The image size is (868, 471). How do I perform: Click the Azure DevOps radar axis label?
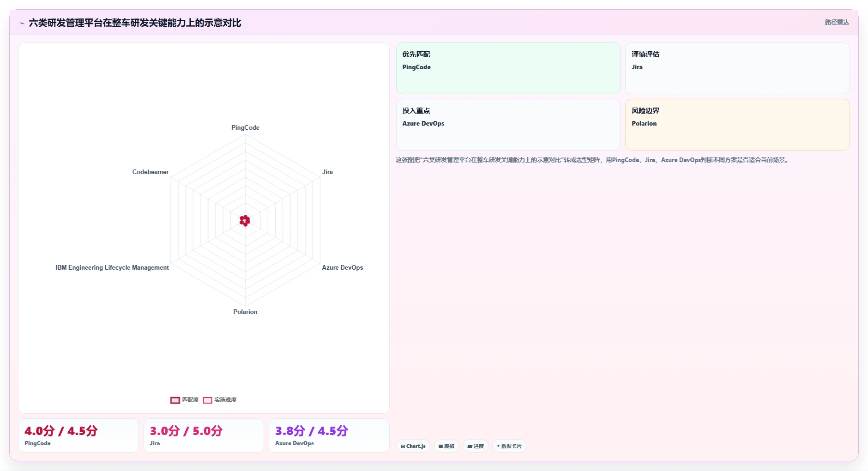(343, 267)
